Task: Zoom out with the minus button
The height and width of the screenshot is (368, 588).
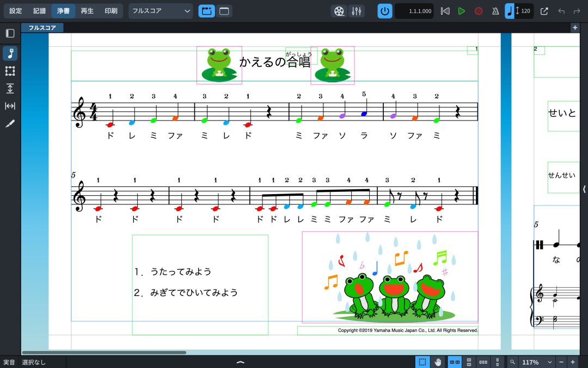Action: (x=561, y=362)
